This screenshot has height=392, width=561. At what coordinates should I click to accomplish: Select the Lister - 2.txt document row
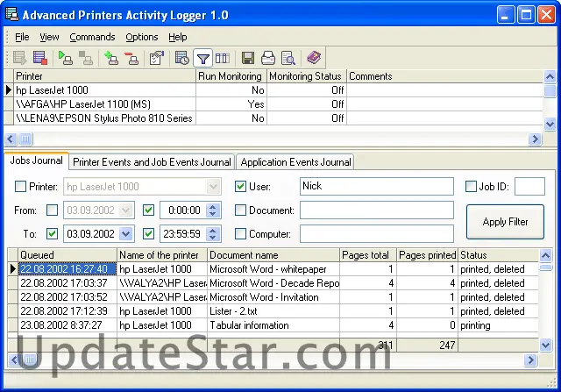click(273, 311)
